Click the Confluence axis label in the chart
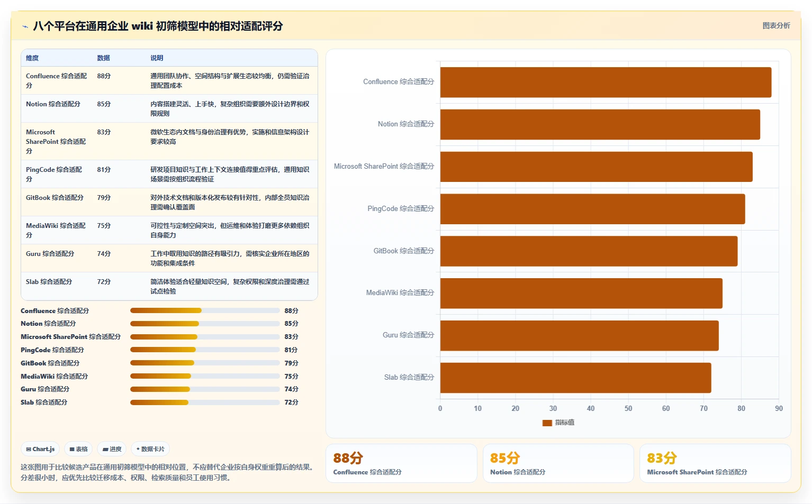Screen dimensions: 812x504 coord(398,82)
